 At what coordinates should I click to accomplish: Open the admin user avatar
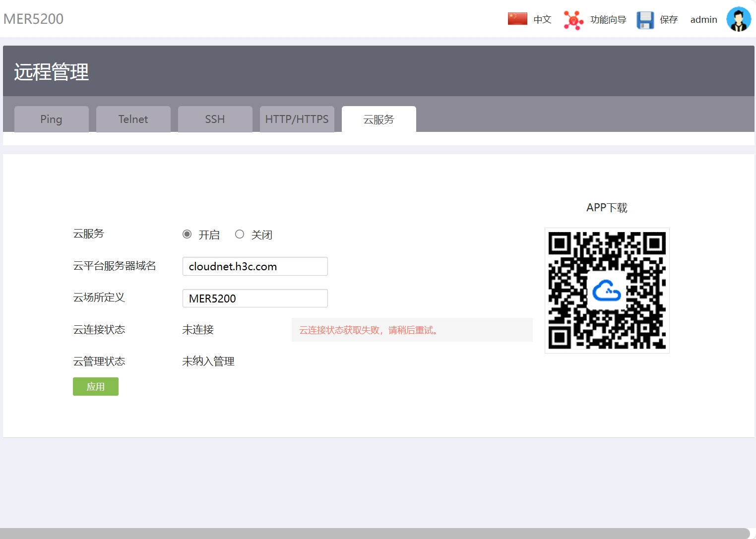(x=739, y=19)
